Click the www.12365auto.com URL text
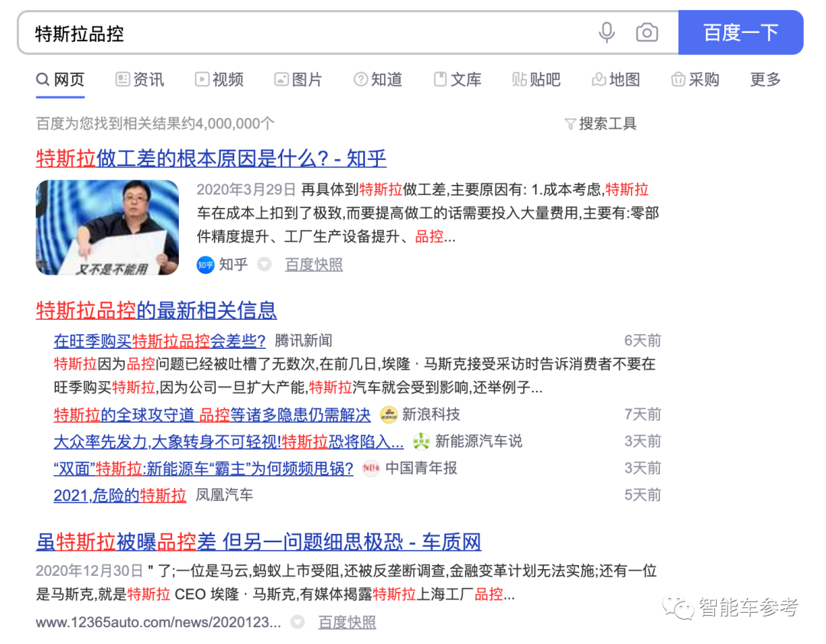The image size is (826, 644). 158,623
